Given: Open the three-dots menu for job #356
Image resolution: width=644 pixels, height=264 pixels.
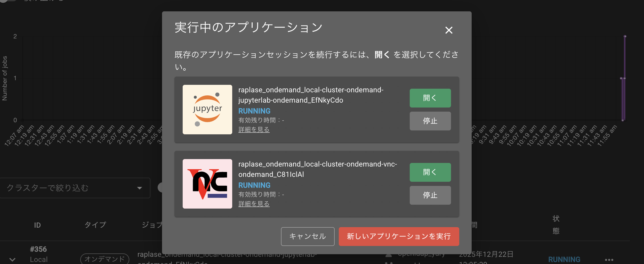Looking at the screenshot, I should [609, 260].
